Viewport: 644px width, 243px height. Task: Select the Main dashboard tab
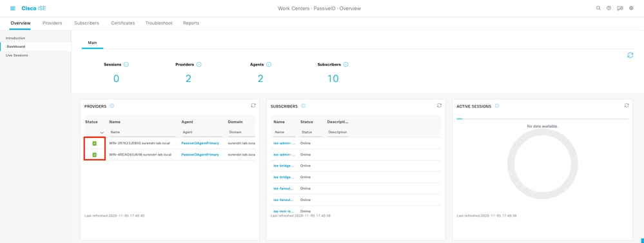point(92,43)
